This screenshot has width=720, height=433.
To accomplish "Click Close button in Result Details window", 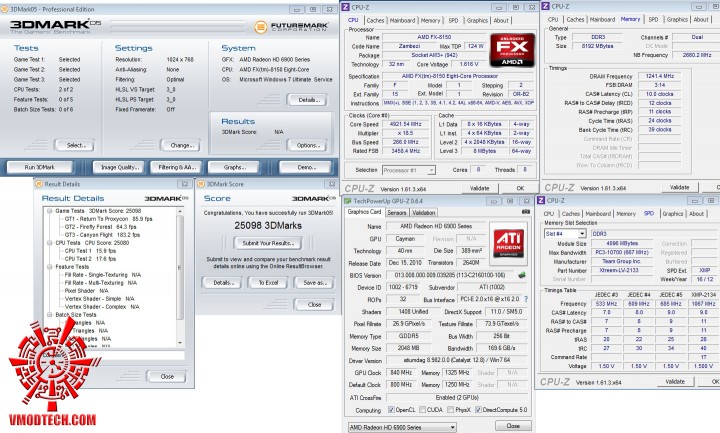I will tap(167, 377).
